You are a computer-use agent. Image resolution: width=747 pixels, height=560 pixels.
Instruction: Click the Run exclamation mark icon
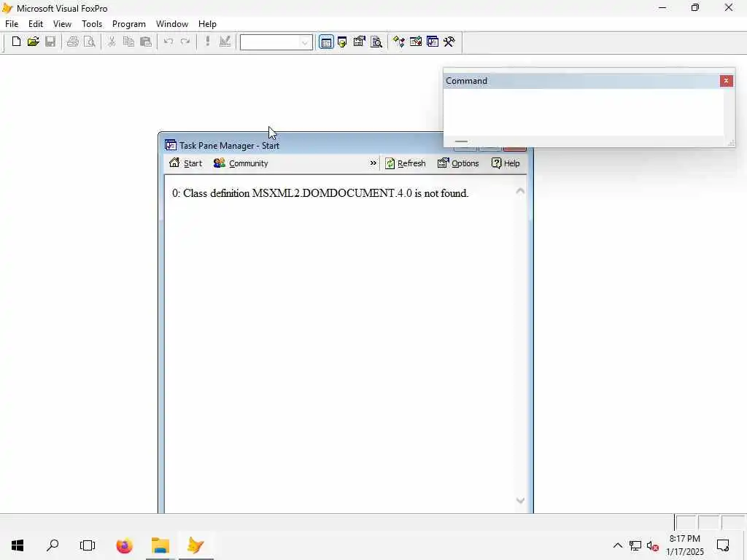pos(207,42)
